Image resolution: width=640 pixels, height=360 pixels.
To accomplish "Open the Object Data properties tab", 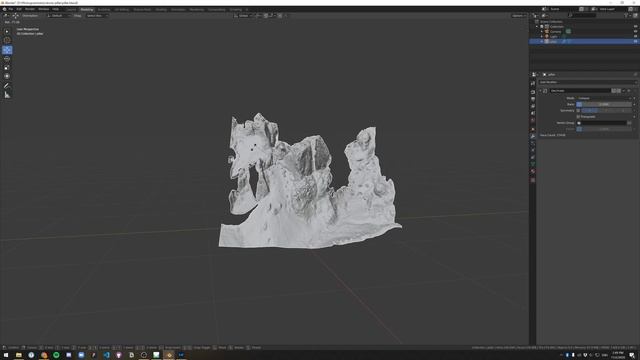I will (x=533, y=164).
